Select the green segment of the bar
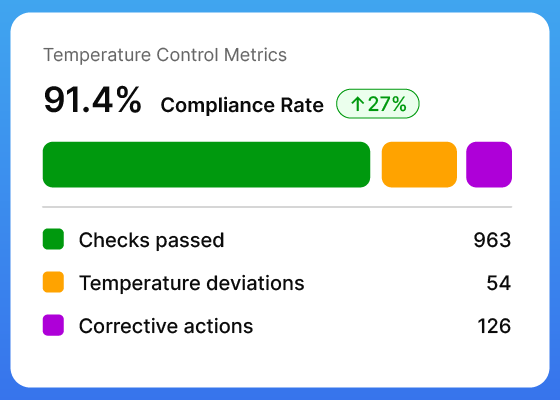The height and width of the screenshot is (400, 560). [206, 165]
